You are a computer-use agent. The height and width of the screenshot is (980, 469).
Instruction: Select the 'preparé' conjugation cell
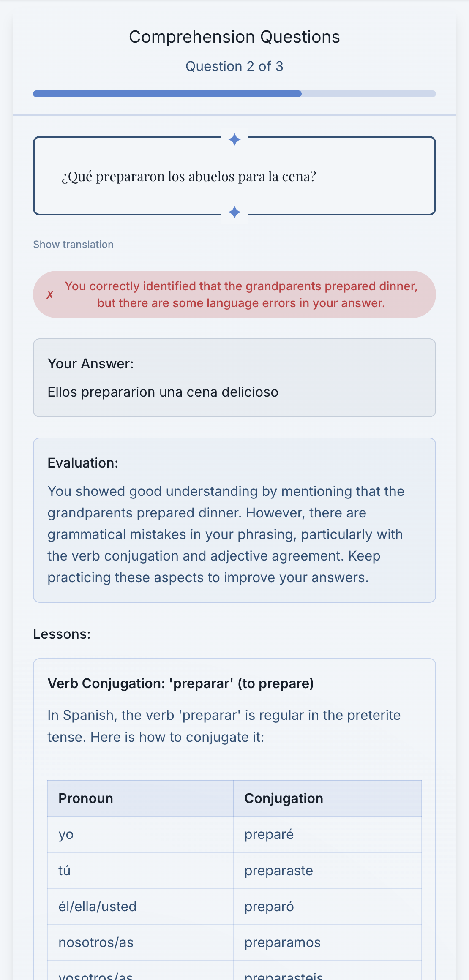coord(268,834)
